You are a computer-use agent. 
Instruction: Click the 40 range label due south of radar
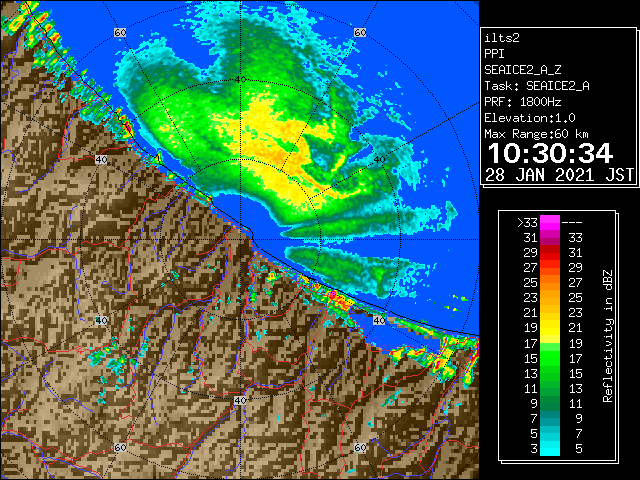pyautogui.click(x=240, y=400)
